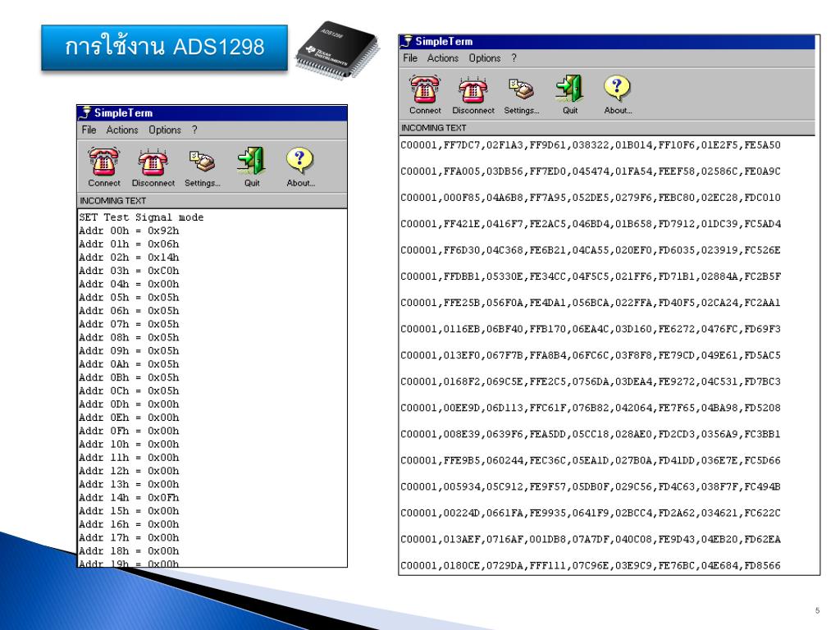Click Quit door icon in left SimpleTerm window

tap(252, 162)
